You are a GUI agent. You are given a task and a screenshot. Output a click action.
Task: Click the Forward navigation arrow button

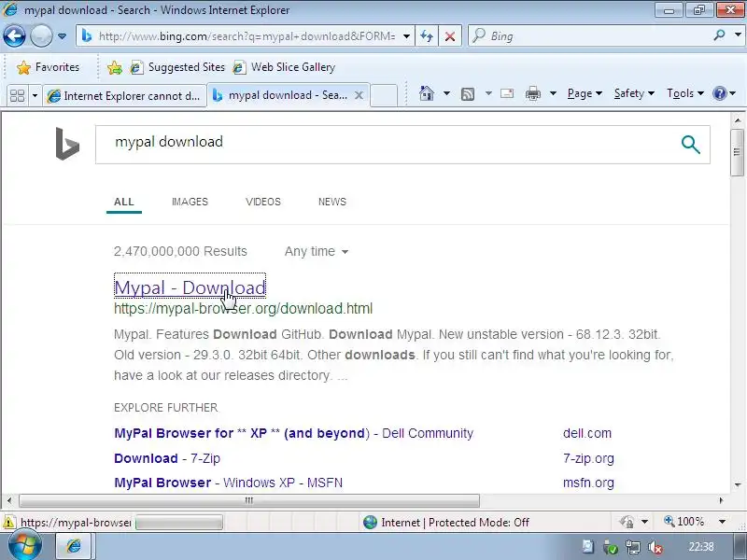[41, 35]
